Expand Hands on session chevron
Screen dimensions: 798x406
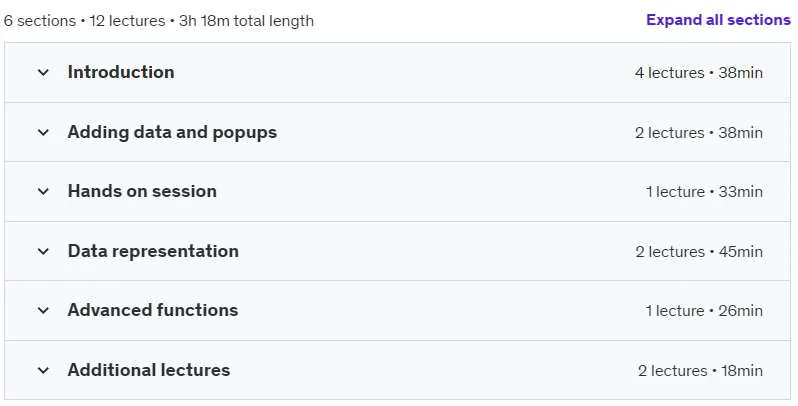point(43,191)
